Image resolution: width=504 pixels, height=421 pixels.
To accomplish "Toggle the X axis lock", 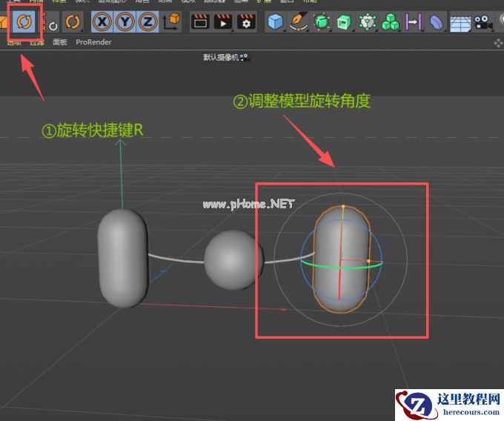I will click(102, 21).
